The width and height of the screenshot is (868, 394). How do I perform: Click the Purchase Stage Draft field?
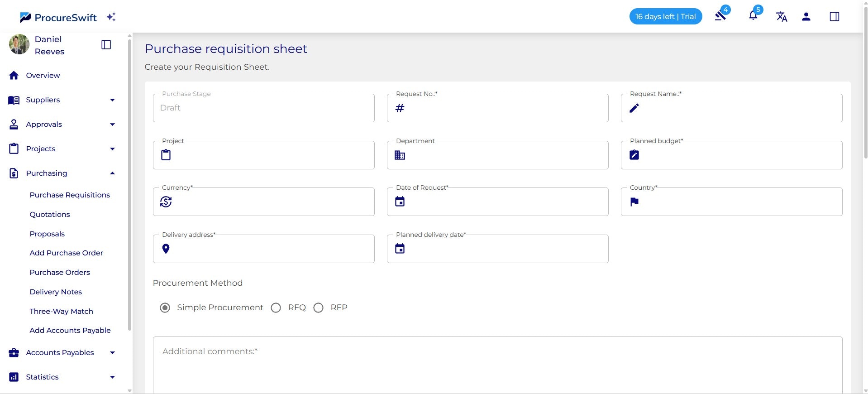(264, 108)
